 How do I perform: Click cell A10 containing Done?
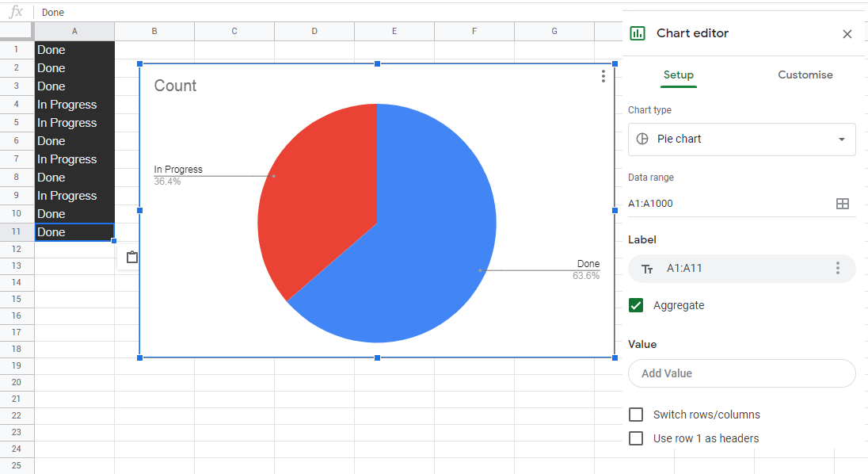pos(74,214)
